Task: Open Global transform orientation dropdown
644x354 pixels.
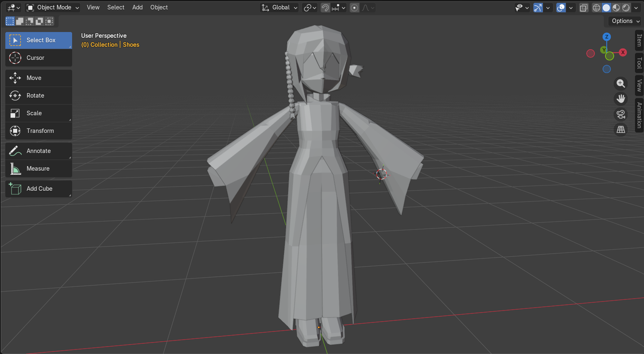Action: [x=279, y=7]
